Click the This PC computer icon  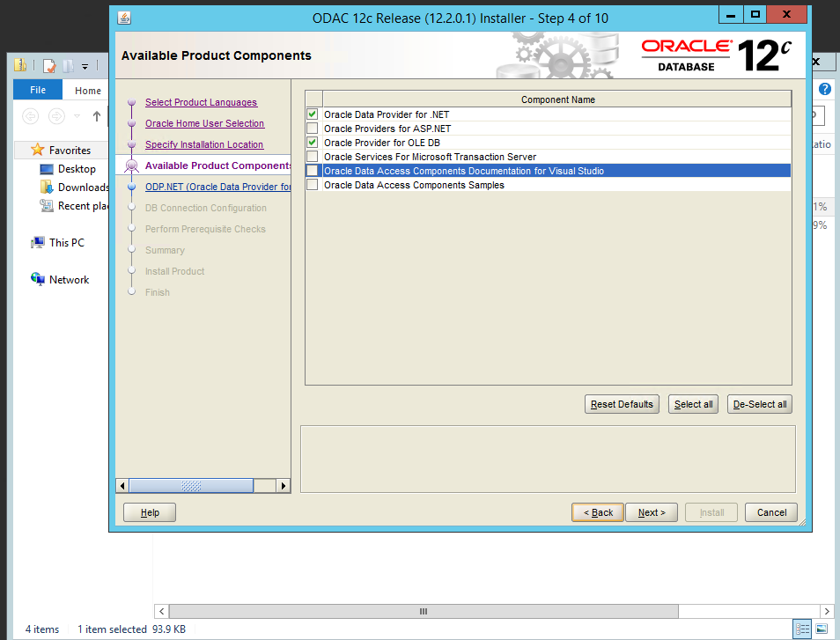[x=38, y=243]
